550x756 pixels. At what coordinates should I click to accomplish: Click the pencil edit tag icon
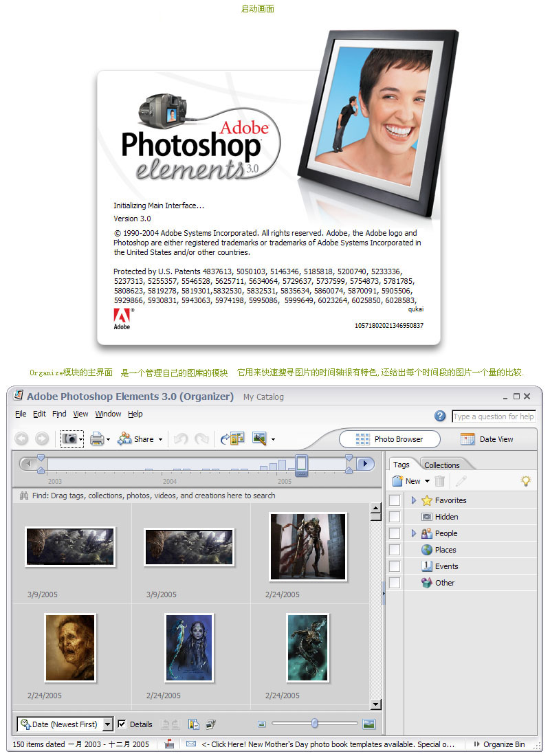(461, 480)
